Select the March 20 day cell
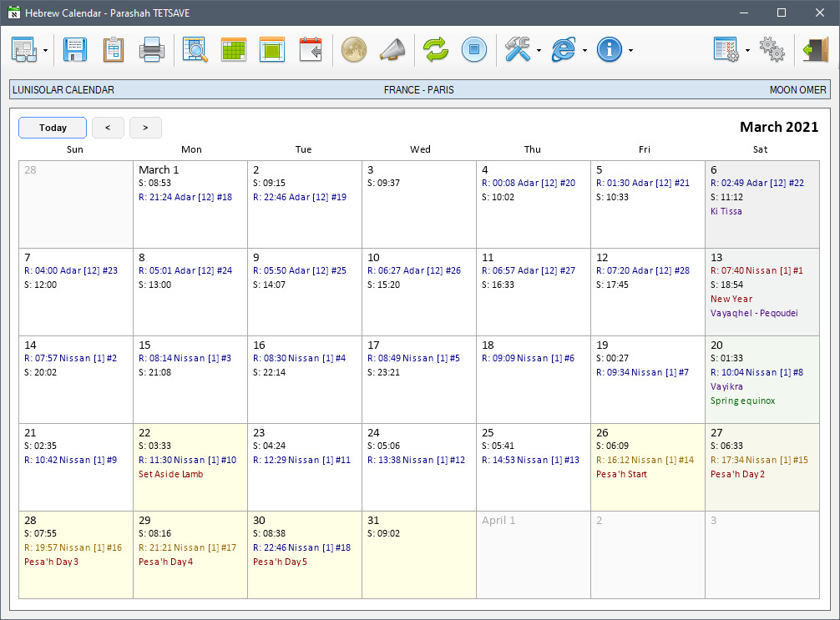The image size is (840, 620). (x=762, y=380)
